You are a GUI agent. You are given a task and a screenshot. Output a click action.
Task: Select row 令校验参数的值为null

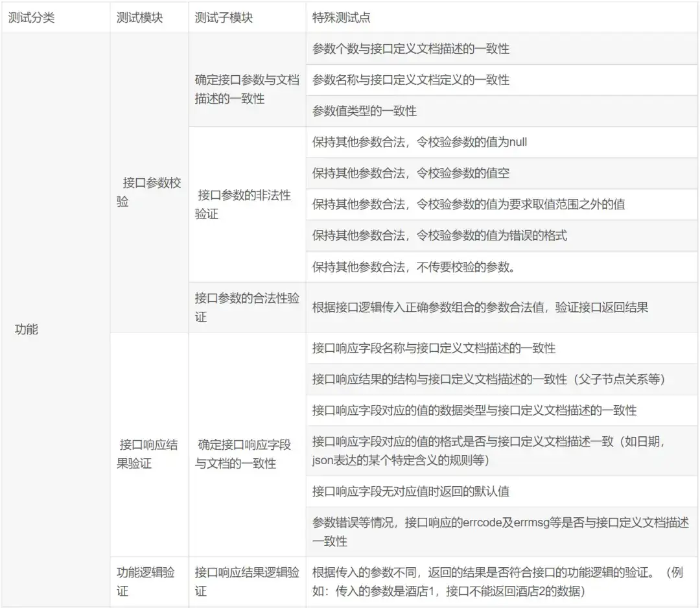pyautogui.click(x=502, y=142)
